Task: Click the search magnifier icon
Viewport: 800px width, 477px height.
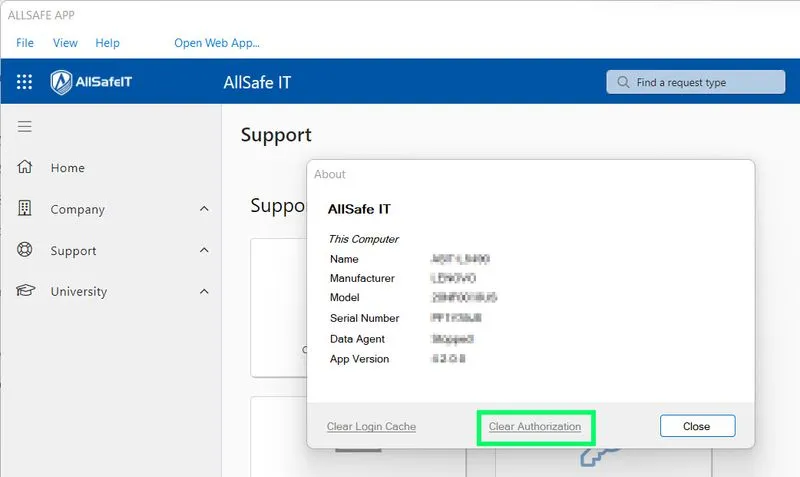Action: 623,82
